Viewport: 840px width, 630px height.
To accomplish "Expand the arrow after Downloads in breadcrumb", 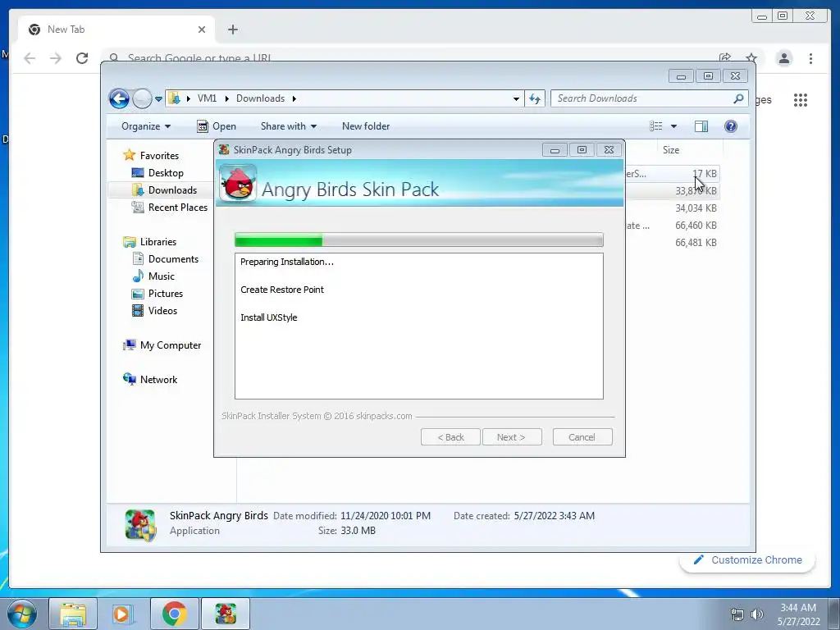I will [x=294, y=98].
